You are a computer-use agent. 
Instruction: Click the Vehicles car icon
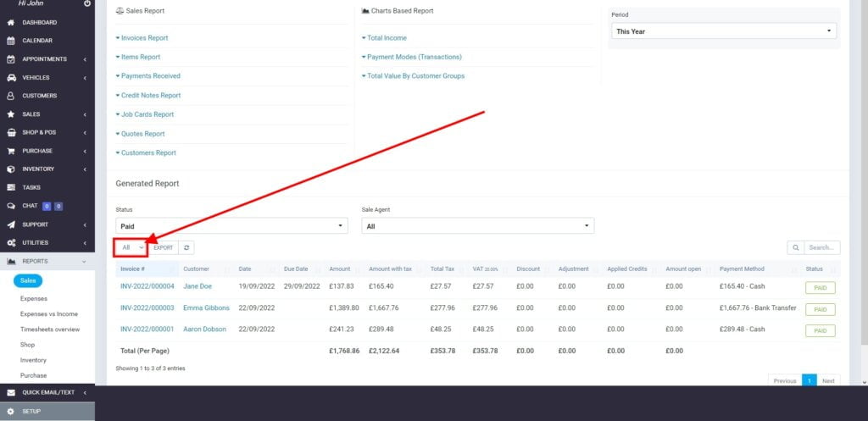point(10,78)
